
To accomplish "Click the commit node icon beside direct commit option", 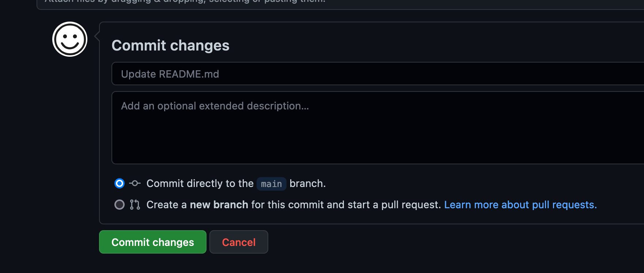I will (x=135, y=183).
